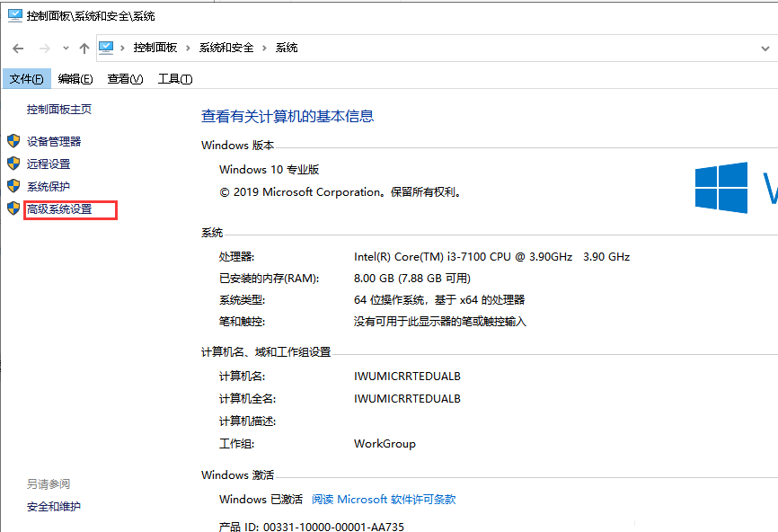Click the text Windows 10 专业版

coord(269,170)
